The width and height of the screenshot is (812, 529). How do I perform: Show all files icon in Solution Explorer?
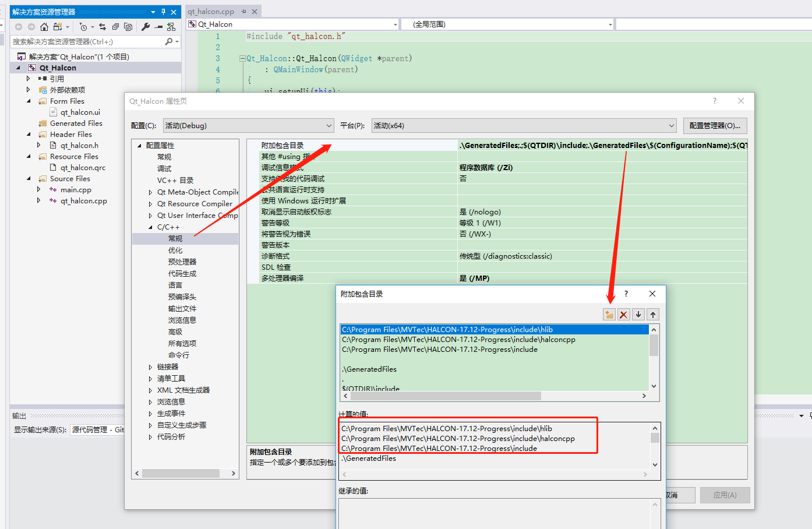tap(128, 27)
